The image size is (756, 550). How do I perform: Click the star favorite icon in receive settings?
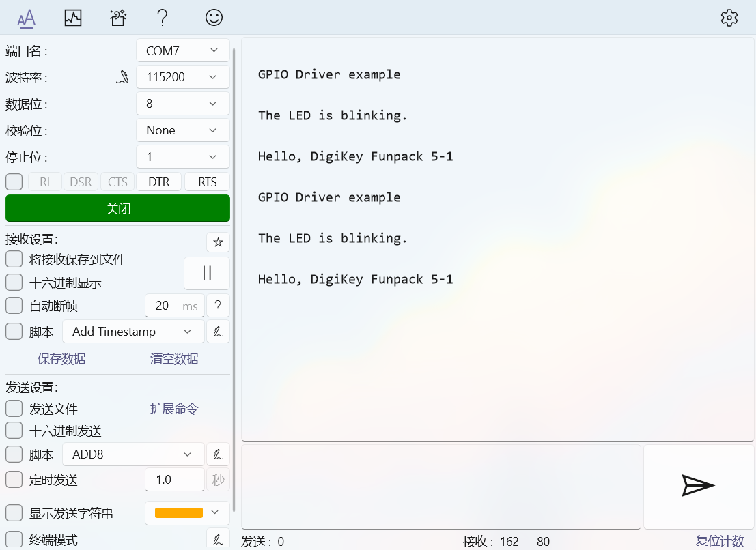[218, 242]
